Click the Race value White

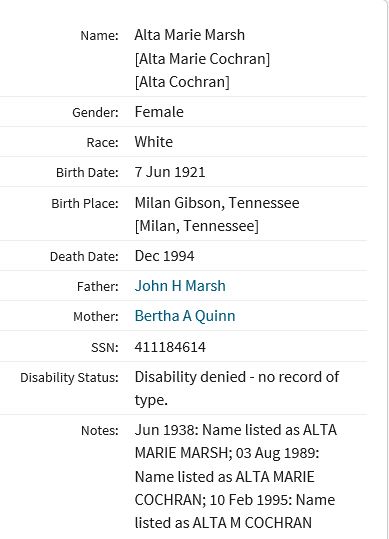(154, 142)
